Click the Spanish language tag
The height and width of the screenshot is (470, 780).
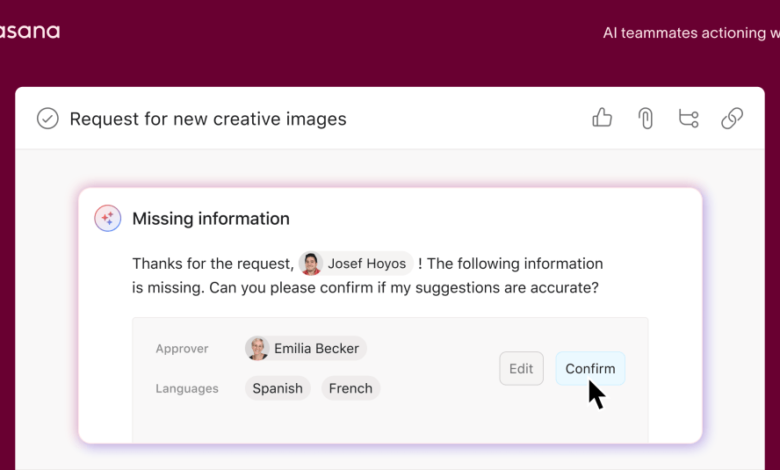[x=278, y=388]
